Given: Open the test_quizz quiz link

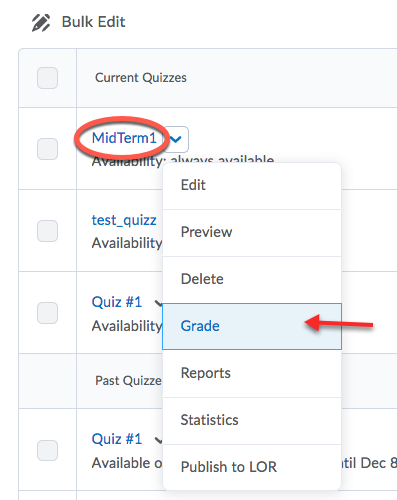Looking at the screenshot, I should click(x=124, y=220).
